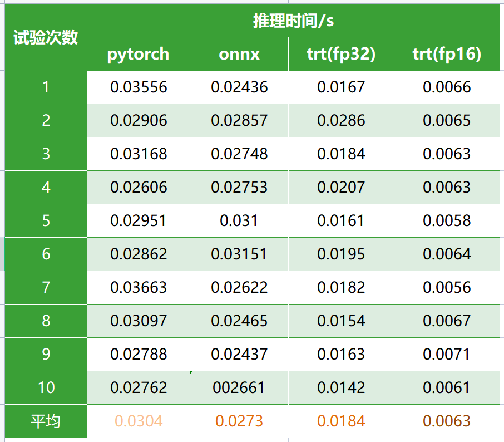Click pytorch value 0.03556
Viewport: 504px width, 442px height.
coord(139,87)
